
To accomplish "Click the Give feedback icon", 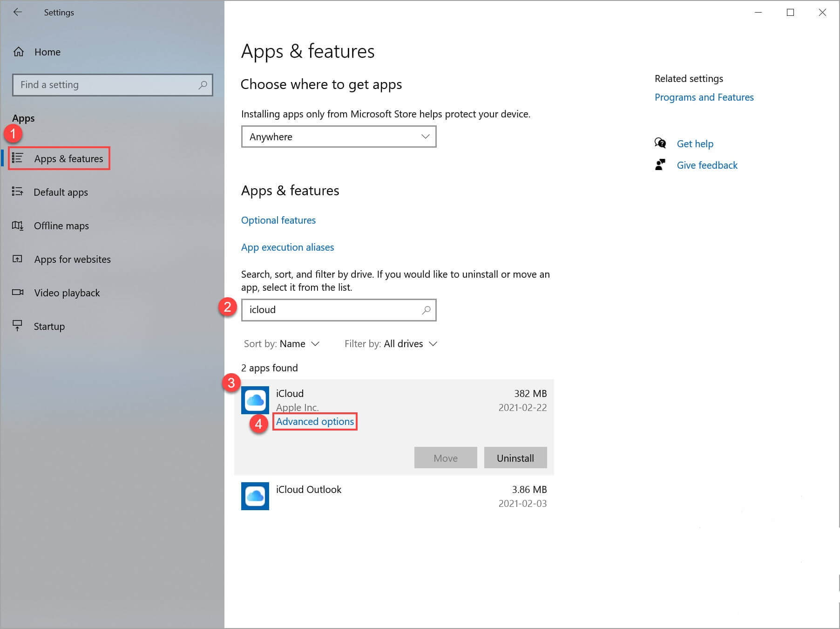I will coord(660,165).
